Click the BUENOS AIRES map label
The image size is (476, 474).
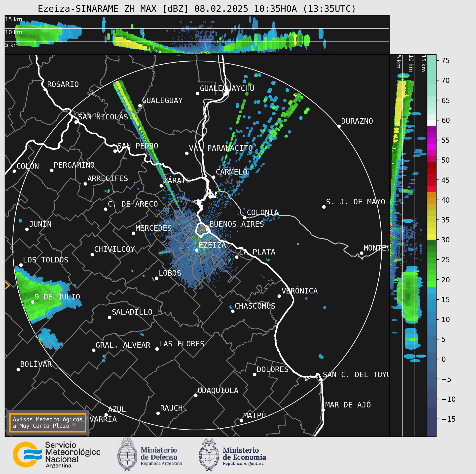point(237,224)
